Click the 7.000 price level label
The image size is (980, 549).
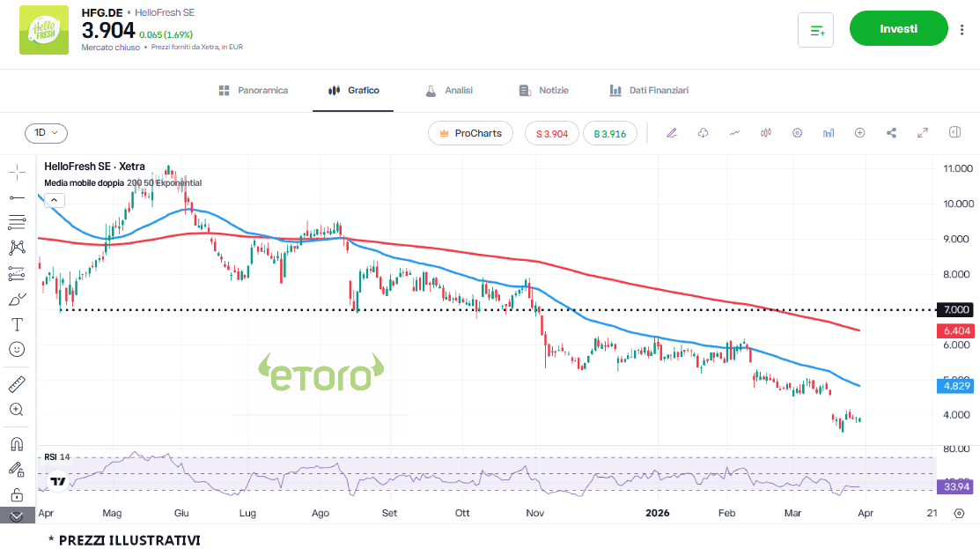click(x=955, y=310)
